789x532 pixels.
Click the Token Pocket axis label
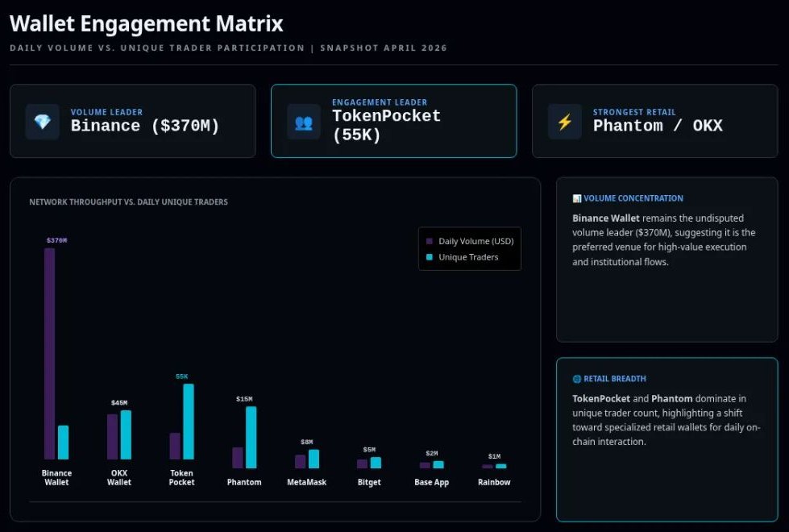(x=181, y=478)
